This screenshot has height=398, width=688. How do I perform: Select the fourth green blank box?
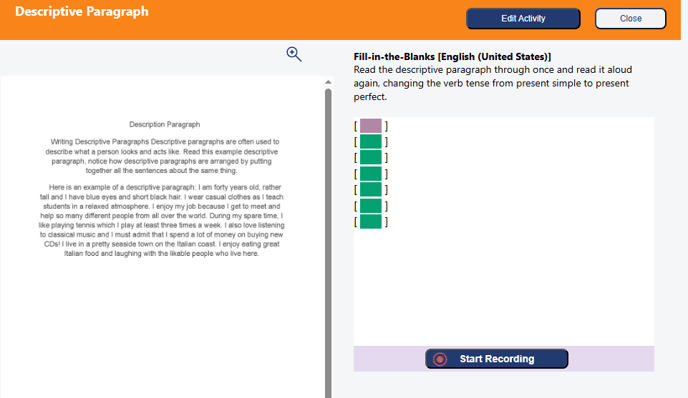coord(371,174)
